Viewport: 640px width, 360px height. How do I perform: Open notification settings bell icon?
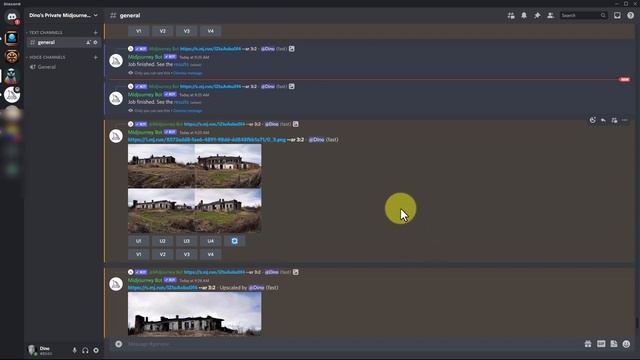[524, 16]
